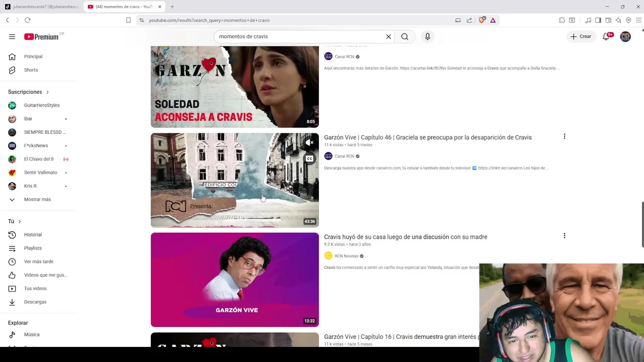The height and width of the screenshot is (362, 644).
Task: Expand the Tú section chevron
Action: tap(20, 221)
